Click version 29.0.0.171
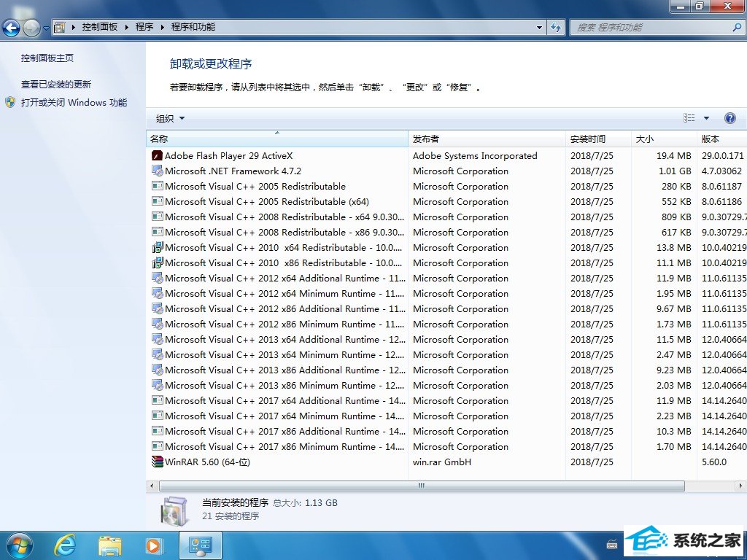This screenshot has height=560, width=747. click(723, 156)
